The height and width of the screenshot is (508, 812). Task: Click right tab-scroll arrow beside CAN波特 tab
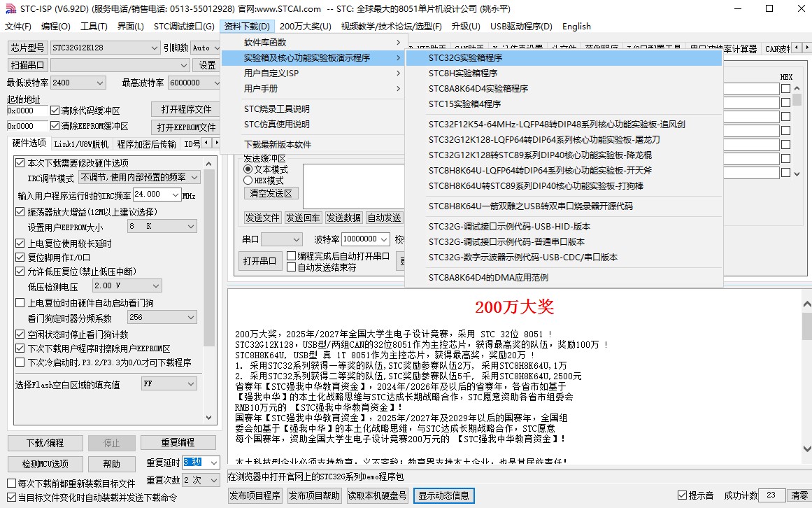807,48
